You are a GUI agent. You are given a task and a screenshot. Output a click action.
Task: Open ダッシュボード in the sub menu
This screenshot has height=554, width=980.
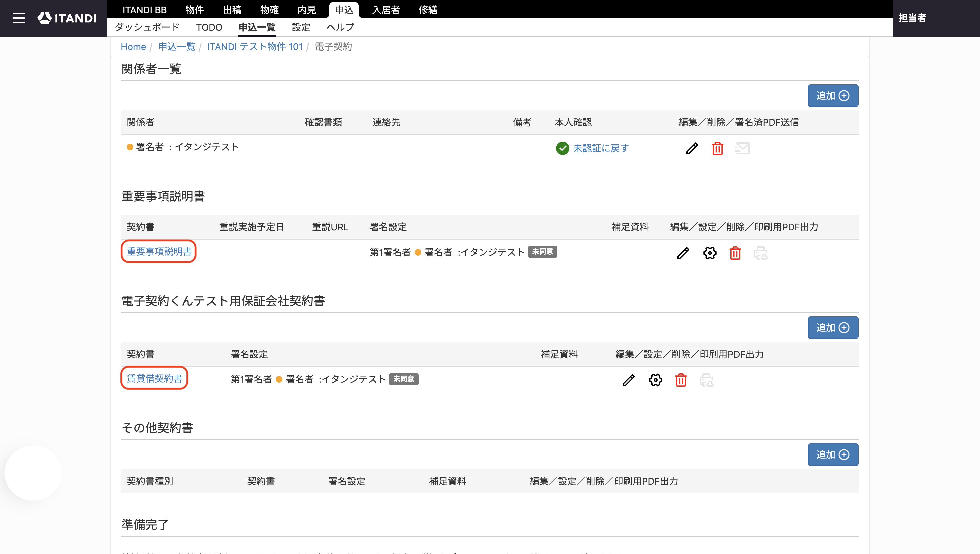(147, 27)
